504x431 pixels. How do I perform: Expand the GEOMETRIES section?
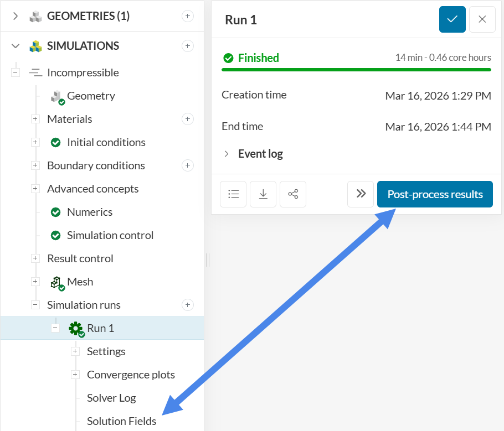tap(16, 16)
